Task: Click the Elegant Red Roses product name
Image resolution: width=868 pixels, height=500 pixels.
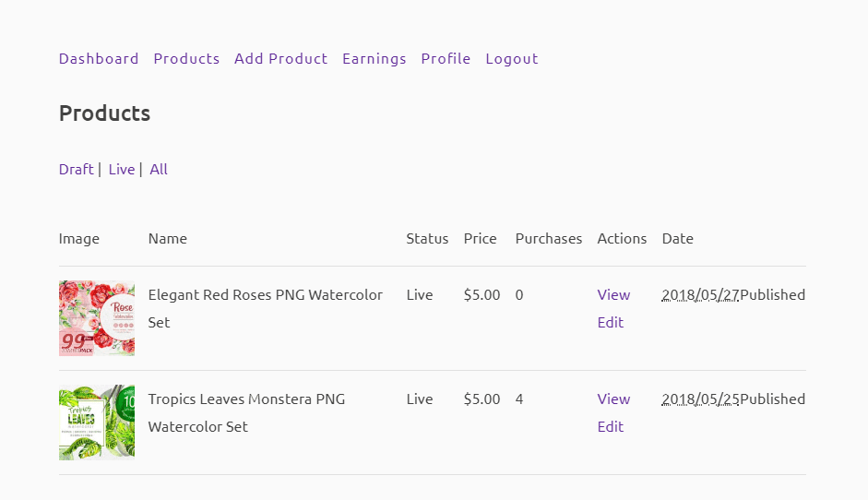Action: click(265, 308)
